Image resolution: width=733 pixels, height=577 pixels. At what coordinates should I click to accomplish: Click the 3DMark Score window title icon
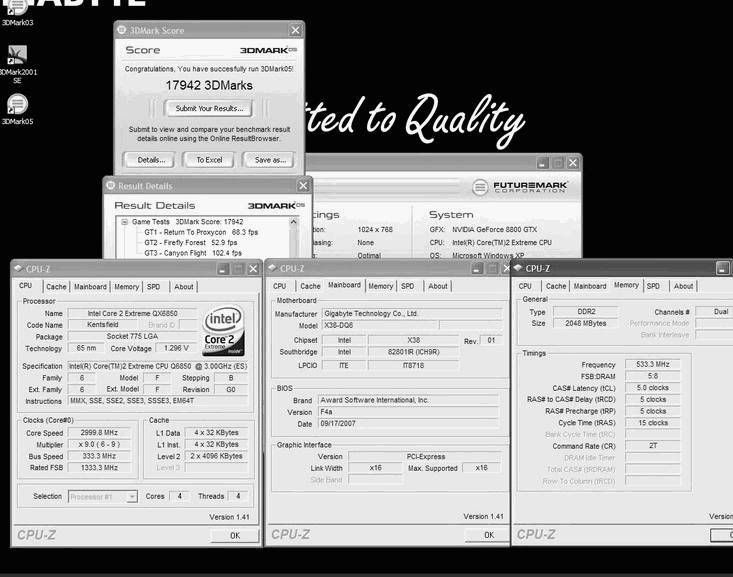click(x=122, y=30)
